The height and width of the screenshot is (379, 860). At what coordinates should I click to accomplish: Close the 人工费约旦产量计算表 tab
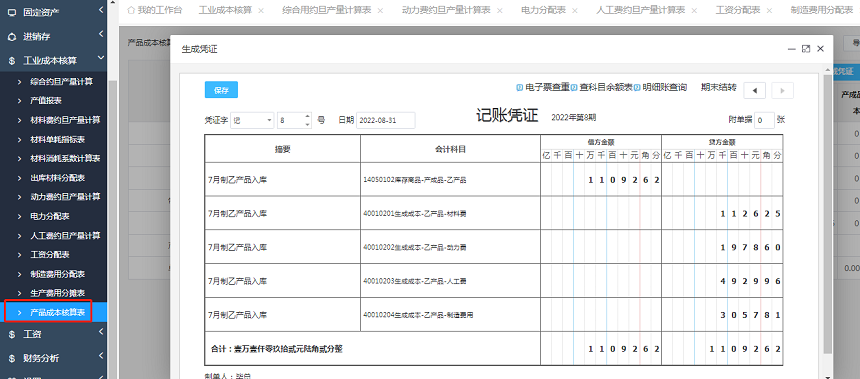point(694,10)
